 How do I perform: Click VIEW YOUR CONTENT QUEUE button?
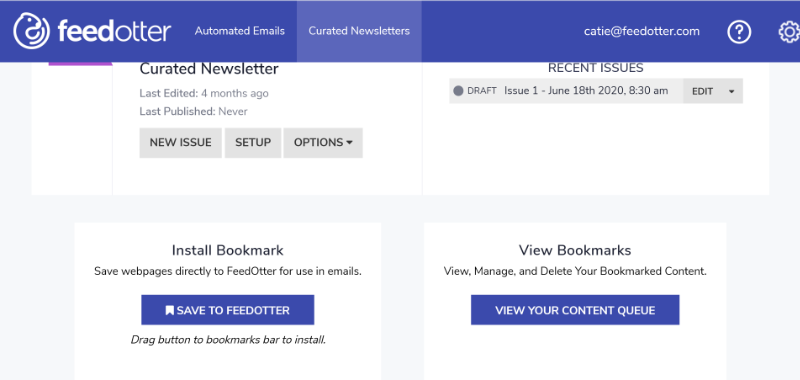[x=575, y=310]
